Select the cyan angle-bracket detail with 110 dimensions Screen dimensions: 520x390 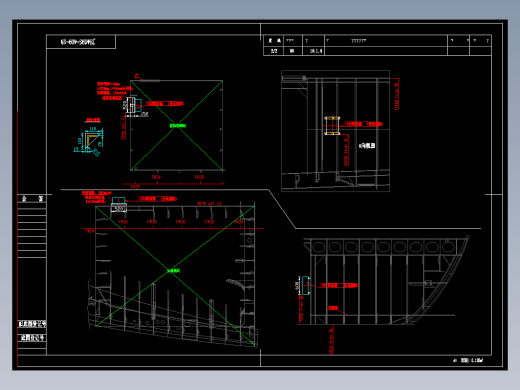pyautogui.click(x=89, y=141)
